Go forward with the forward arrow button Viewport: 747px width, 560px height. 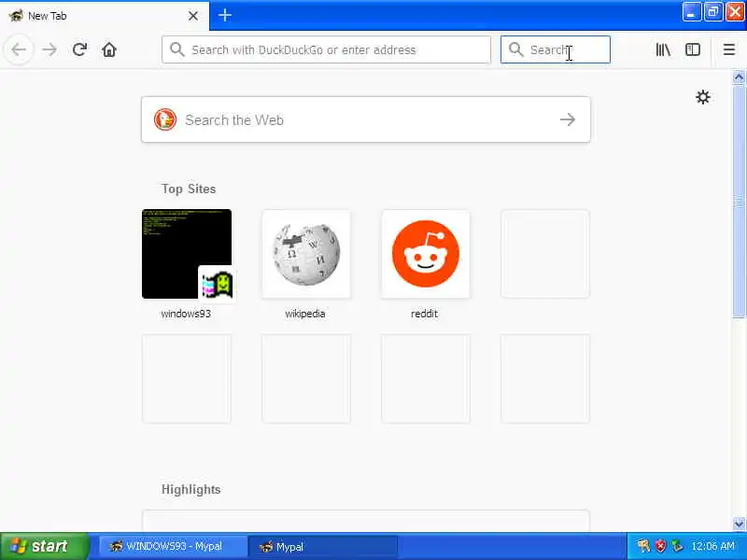click(49, 49)
